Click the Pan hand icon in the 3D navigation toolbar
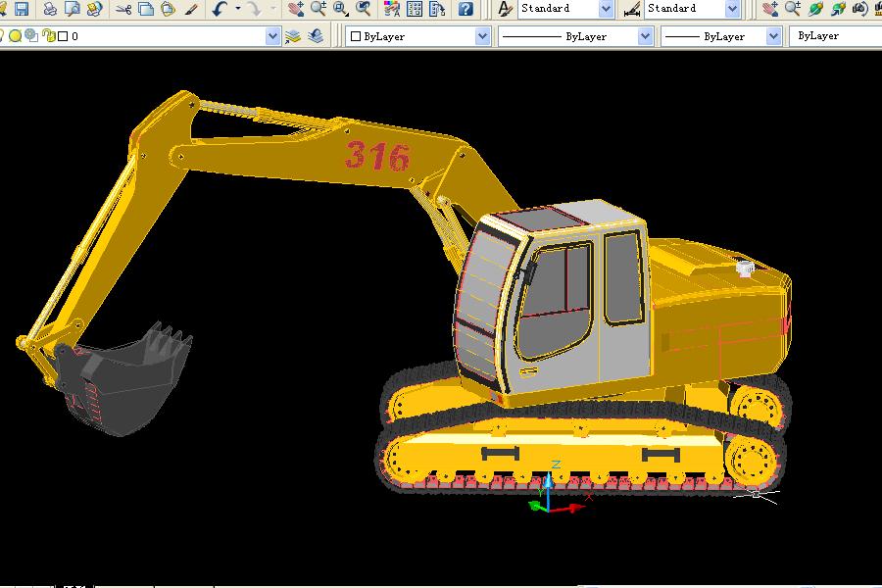Image resolution: width=882 pixels, height=588 pixels. [770, 9]
